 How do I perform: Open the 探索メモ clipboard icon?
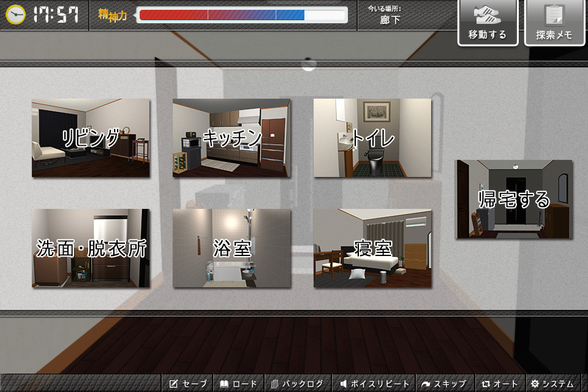pos(554,15)
